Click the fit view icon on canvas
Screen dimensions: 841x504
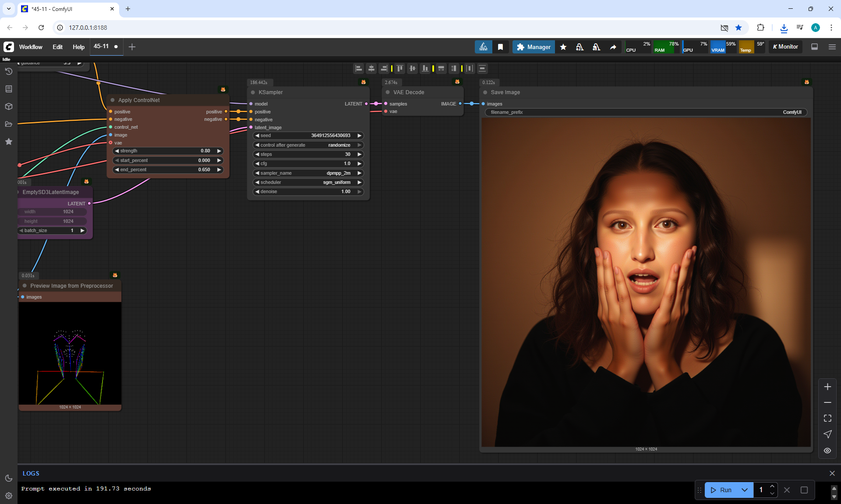point(827,418)
